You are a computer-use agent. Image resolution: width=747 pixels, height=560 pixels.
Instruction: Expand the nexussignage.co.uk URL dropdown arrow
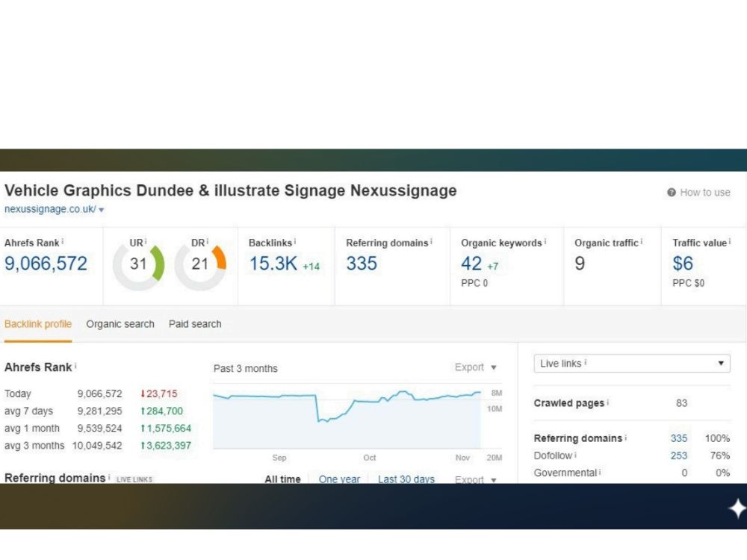(101, 210)
